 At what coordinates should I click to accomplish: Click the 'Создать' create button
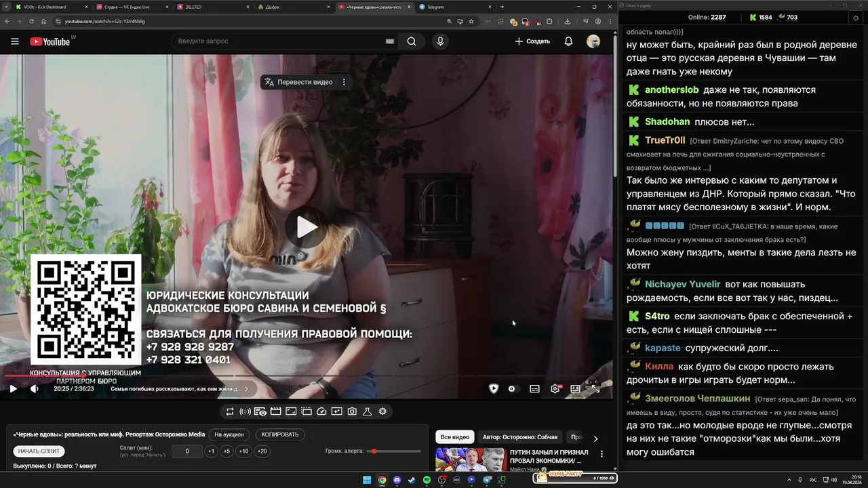click(532, 41)
